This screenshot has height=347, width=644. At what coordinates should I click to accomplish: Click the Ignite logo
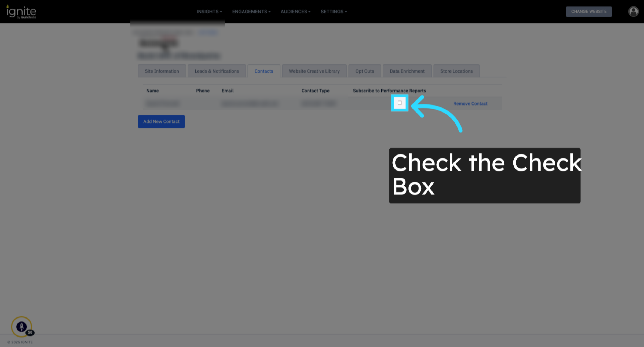click(21, 12)
